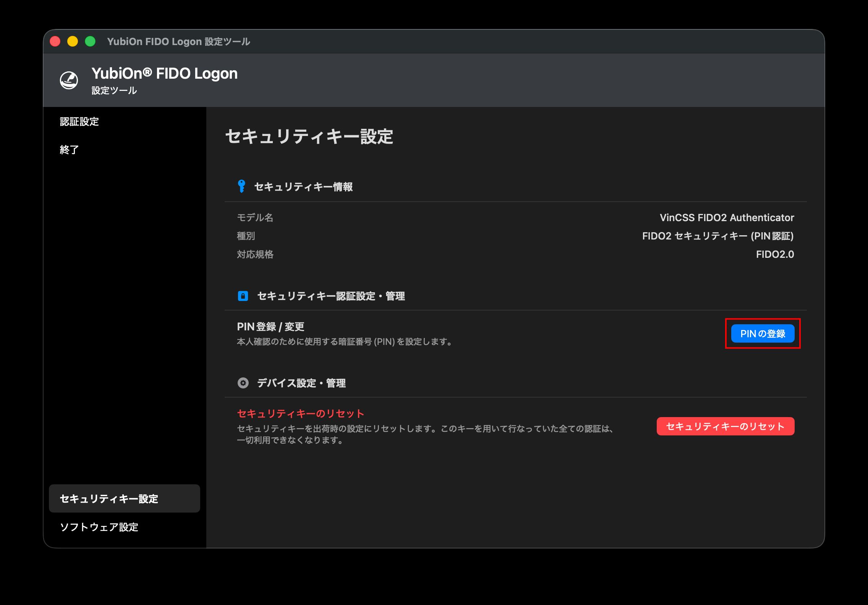This screenshot has height=605, width=868.
Task: Close the window with the red button
Action: click(x=55, y=41)
